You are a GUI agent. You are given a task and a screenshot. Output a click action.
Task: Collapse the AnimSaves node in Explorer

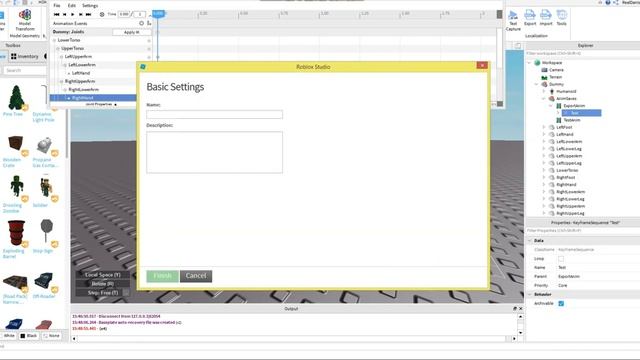pyautogui.click(x=544, y=99)
